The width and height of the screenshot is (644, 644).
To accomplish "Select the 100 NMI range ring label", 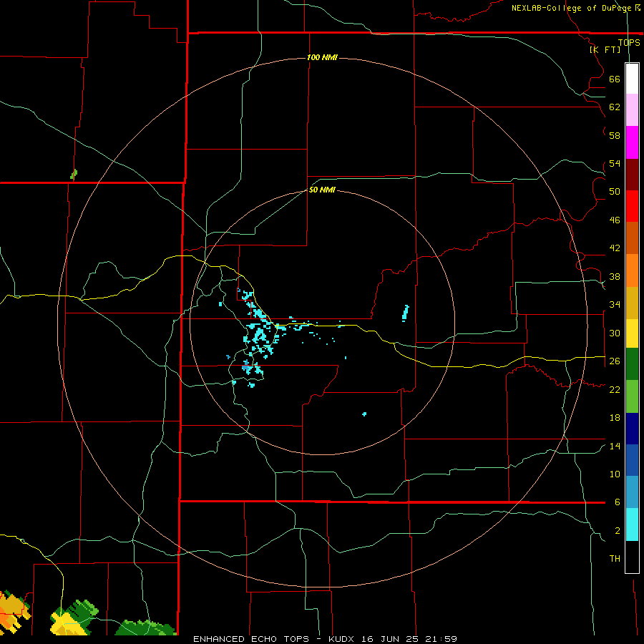I will [322, 57].
